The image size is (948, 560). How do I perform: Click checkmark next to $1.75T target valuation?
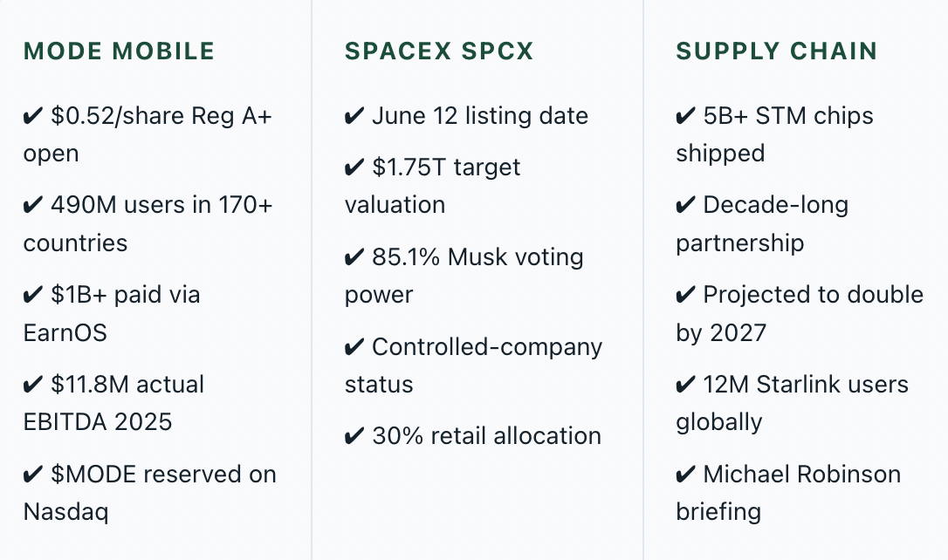354,167
